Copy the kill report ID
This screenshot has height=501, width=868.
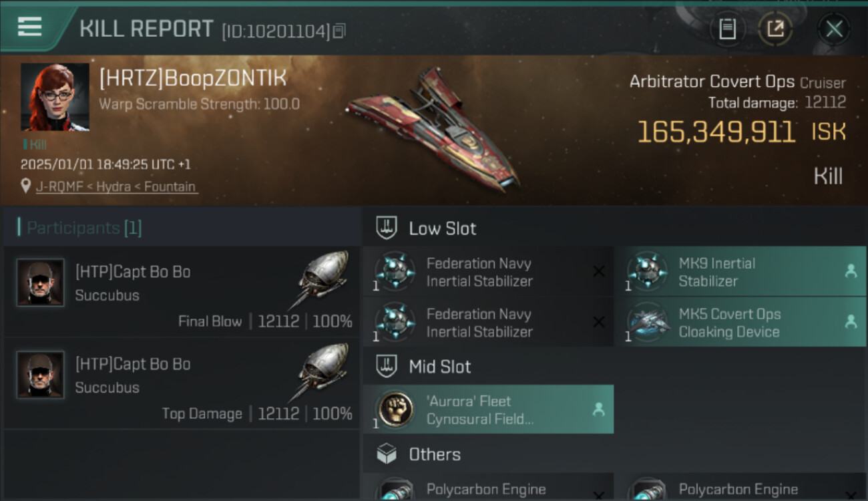coord(339,31)
